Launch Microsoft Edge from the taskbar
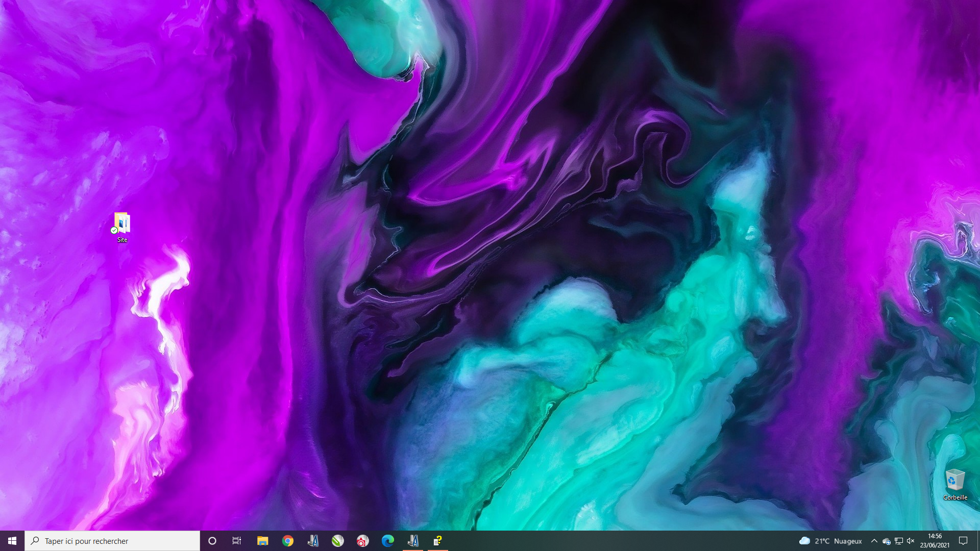This screenshot has width=980, height=551. coord(388,541)
